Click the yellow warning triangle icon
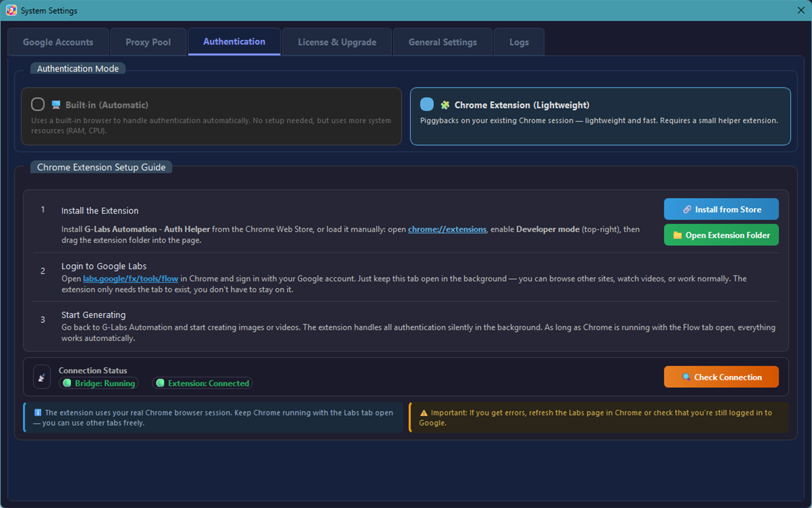The height and width of the screenshot is (508, 812). (x=424, y=413)
